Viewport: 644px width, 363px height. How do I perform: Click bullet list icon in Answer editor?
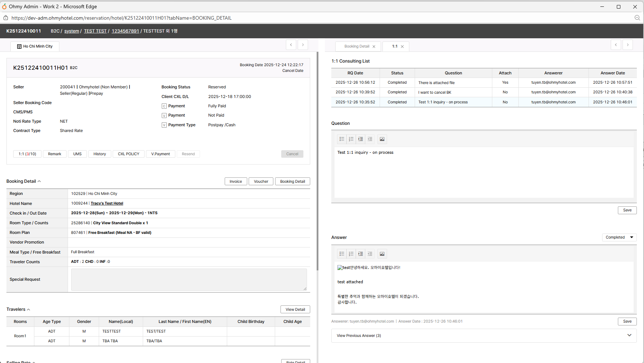[342, 254]
